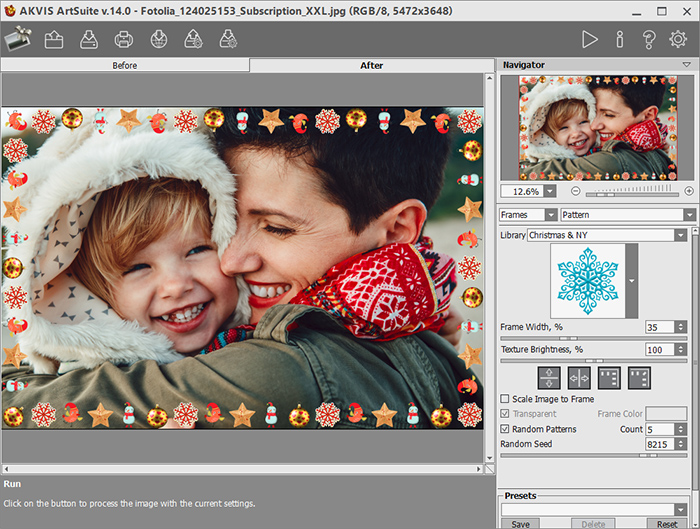Click the Count value field
700x529 pixels.
(660, 429)
